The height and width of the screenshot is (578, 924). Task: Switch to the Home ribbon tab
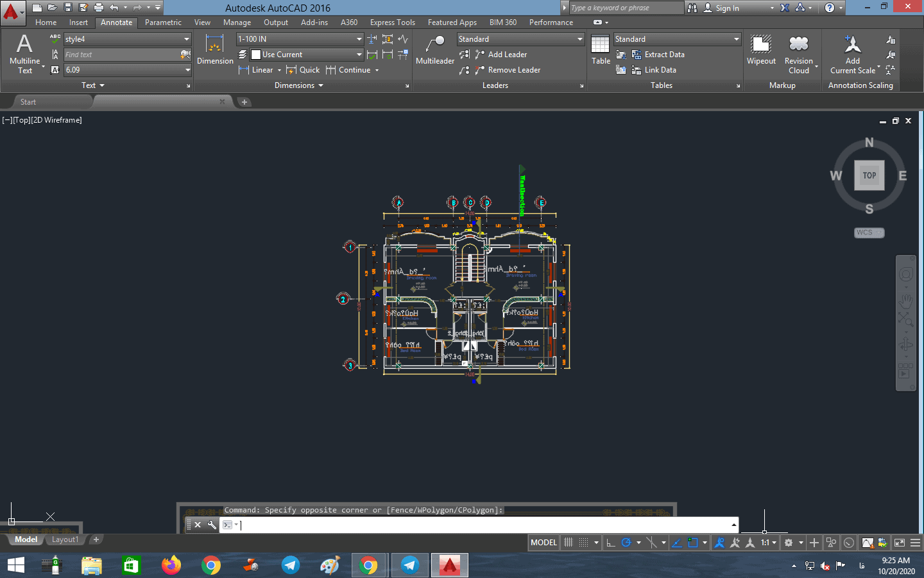(x=46, y=22)
